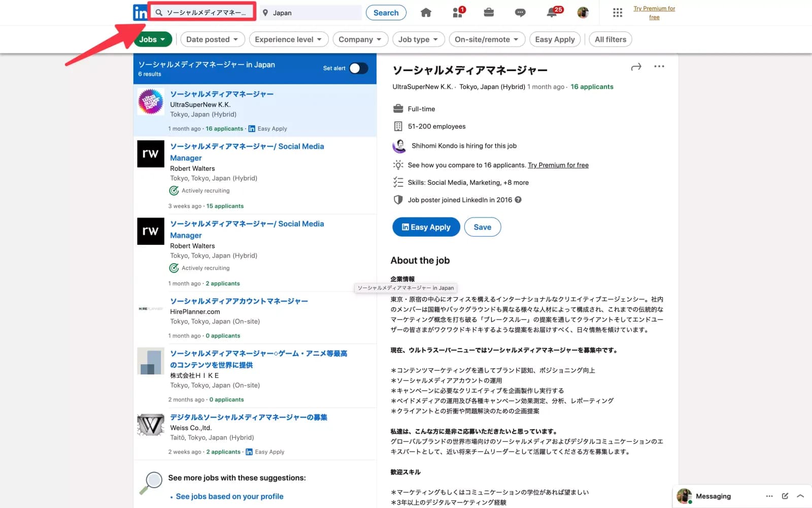This screenshot has width=812, height=508.
Task: Open My Network icon
Action: pyautogui.click(x=458, y=13)
